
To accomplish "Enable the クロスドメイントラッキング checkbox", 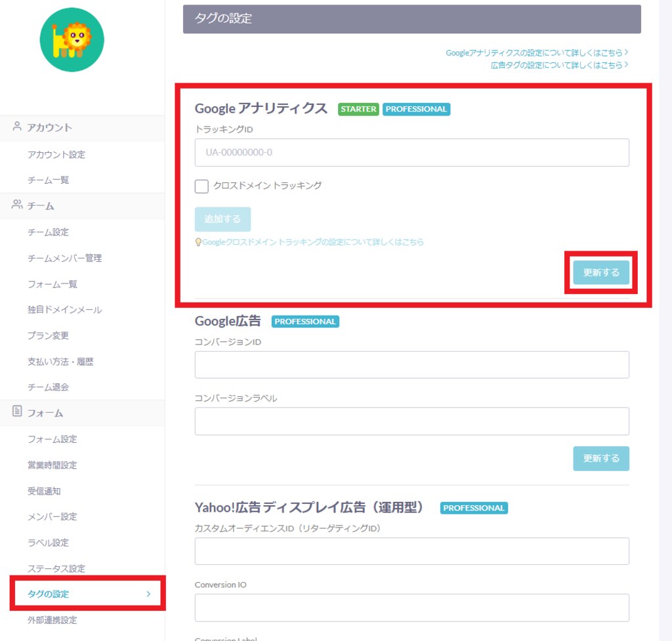I will tap(201, 186).
